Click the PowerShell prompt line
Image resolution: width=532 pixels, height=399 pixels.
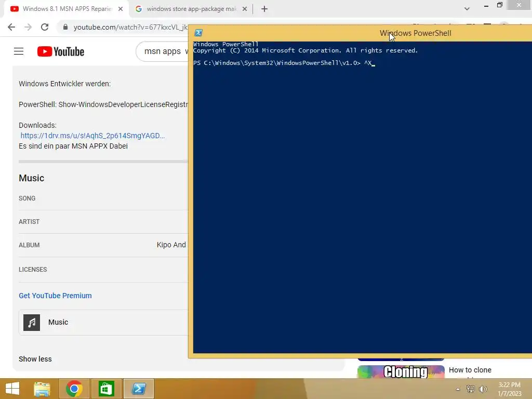(x=284, y=63)
